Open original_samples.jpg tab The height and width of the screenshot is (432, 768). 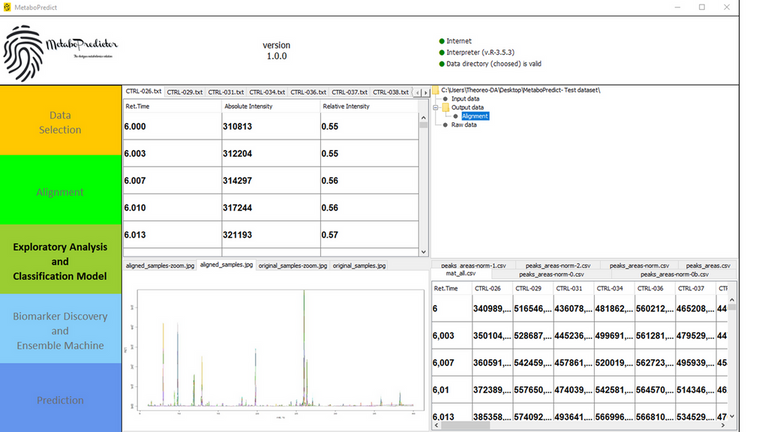(x=359, y=265)
